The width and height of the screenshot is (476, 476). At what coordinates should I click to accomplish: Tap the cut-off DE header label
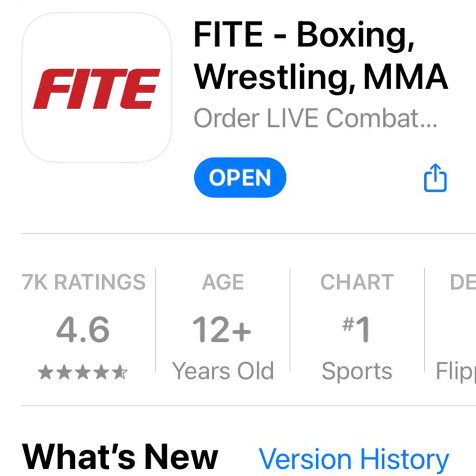(x=463, y=282)
